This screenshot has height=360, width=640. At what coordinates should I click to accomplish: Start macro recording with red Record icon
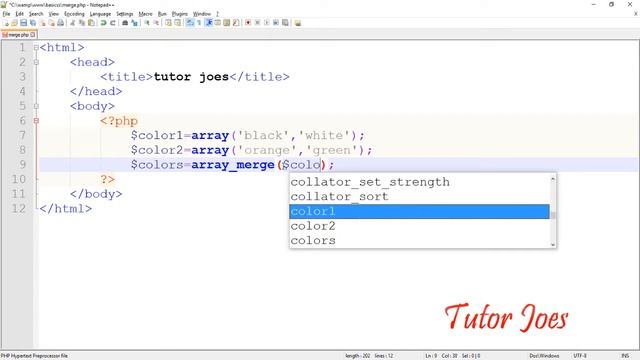click(248, 23)
